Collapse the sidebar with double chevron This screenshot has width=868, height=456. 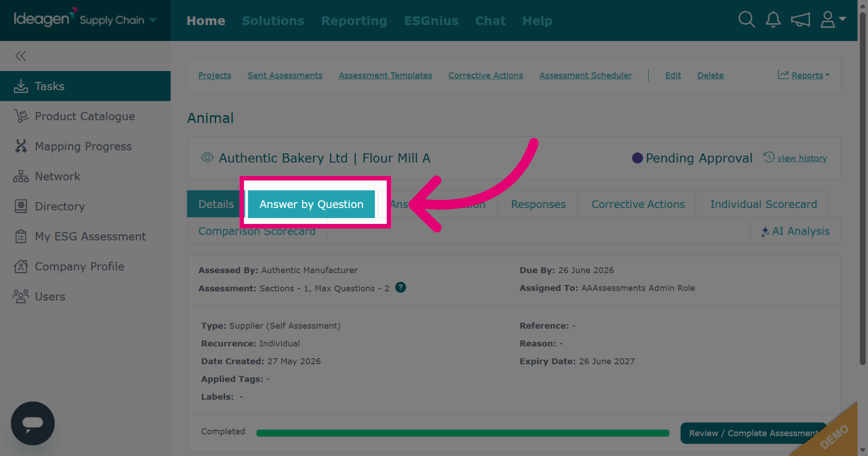point(20,56)
